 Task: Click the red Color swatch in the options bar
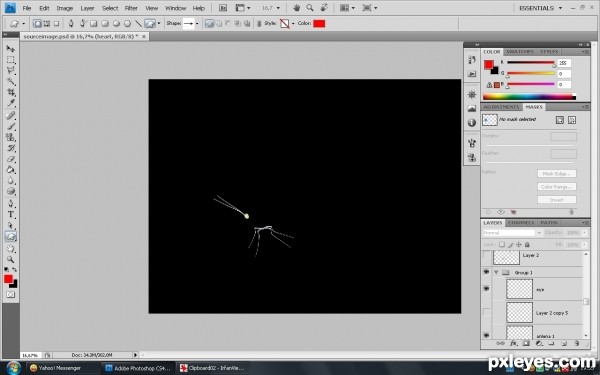[319, 24]
